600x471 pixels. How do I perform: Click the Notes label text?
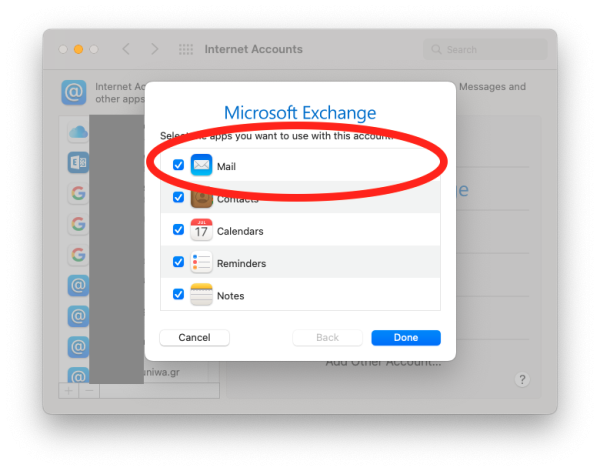230,296
